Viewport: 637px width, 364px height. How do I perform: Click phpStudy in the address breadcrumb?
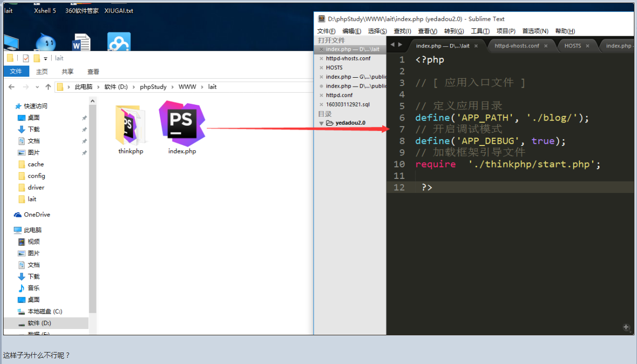tap(153, 87)
